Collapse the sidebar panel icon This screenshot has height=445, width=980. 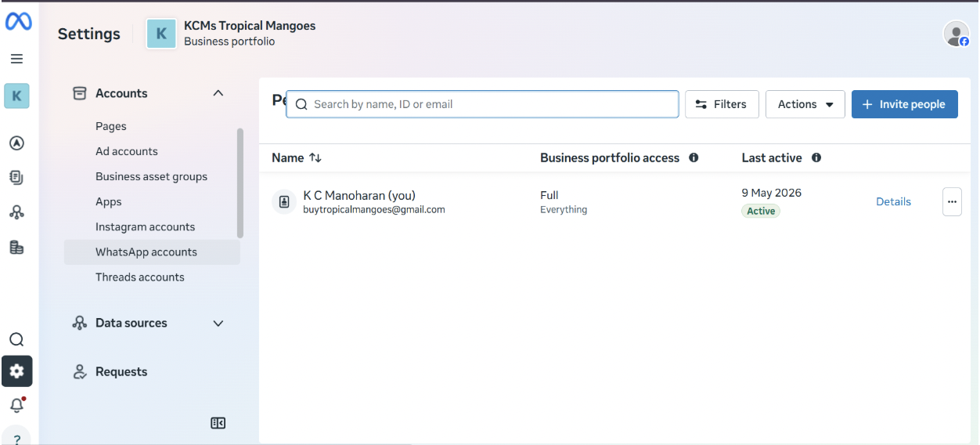pos(218,423)
